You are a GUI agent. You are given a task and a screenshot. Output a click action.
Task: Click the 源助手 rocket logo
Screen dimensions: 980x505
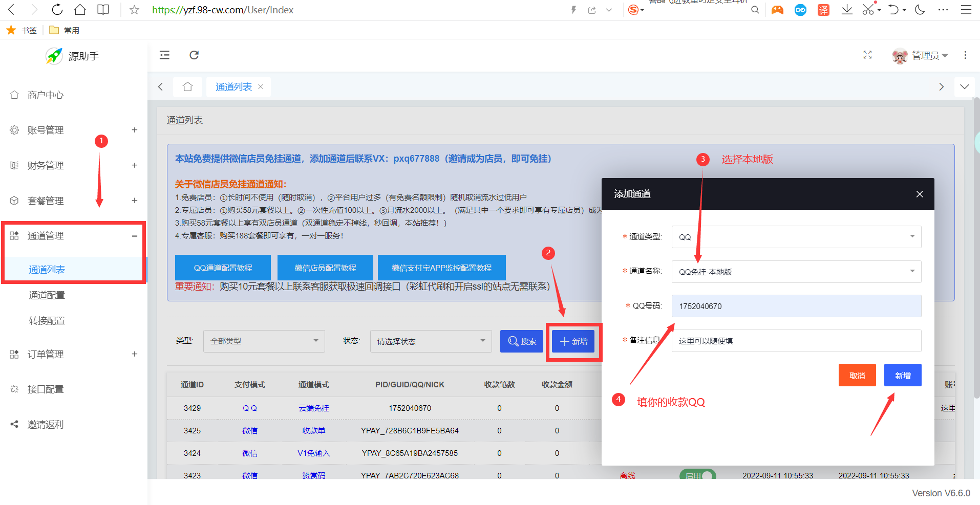click(x=54, y=56)
